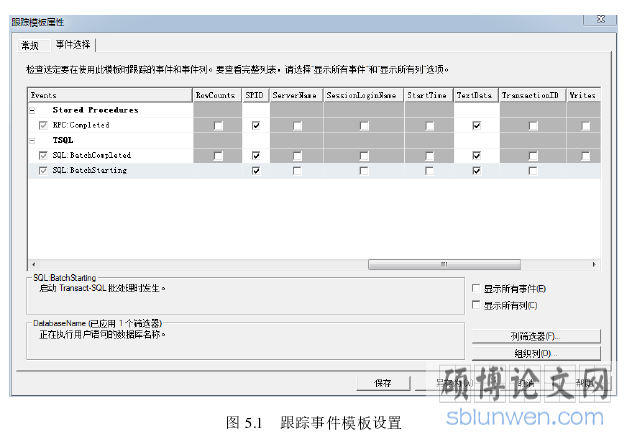Image resolution: width=628 pixels, height=436 pixels.
Task: Enable Writes for SQL:BatchCompleted
Action: [586, 156]
